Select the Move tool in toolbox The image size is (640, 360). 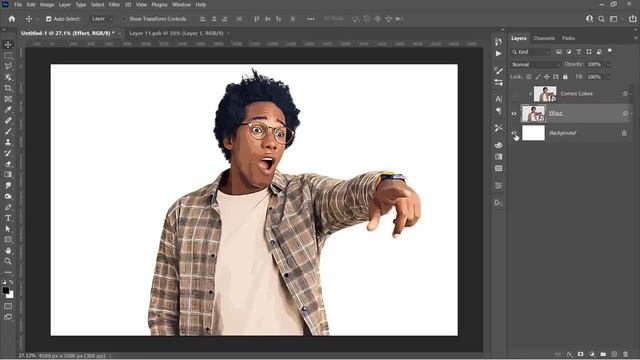pos(8,44)
